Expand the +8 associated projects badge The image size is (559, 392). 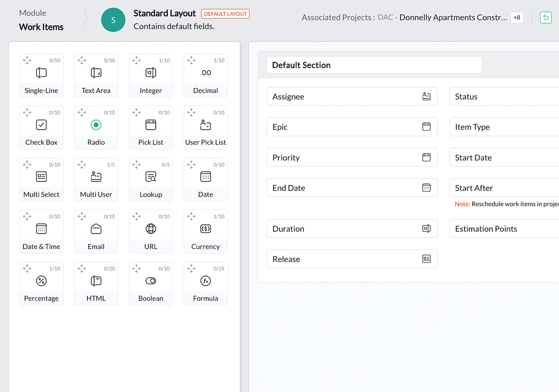pyautogui.click(x=517, y=17)
